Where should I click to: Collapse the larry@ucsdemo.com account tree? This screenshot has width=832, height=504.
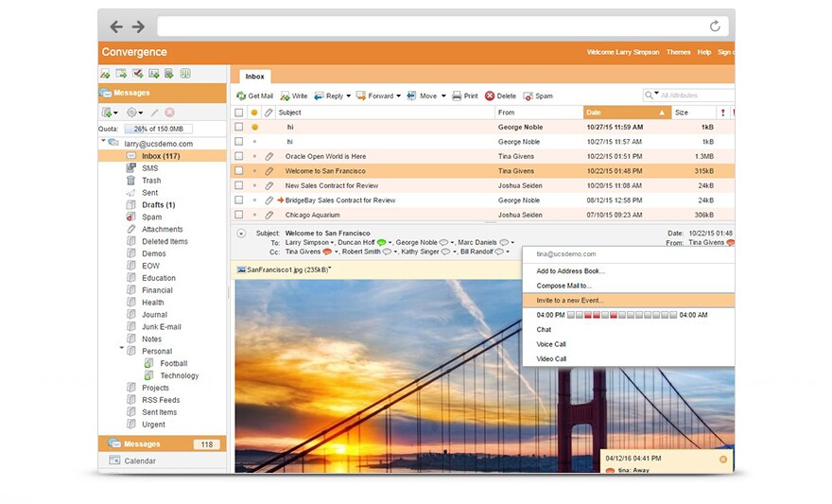[x=103, y=141]
